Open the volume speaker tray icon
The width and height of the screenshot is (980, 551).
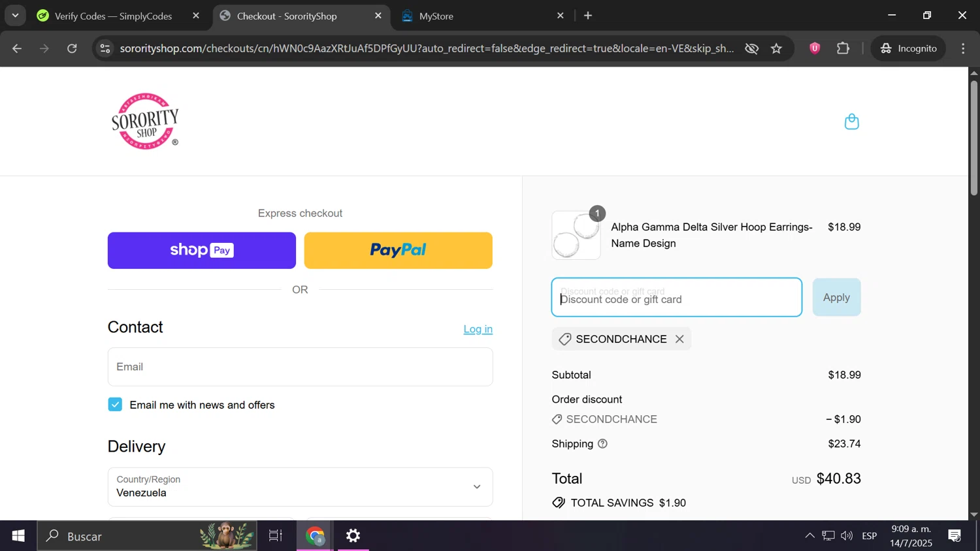(847, 536)
